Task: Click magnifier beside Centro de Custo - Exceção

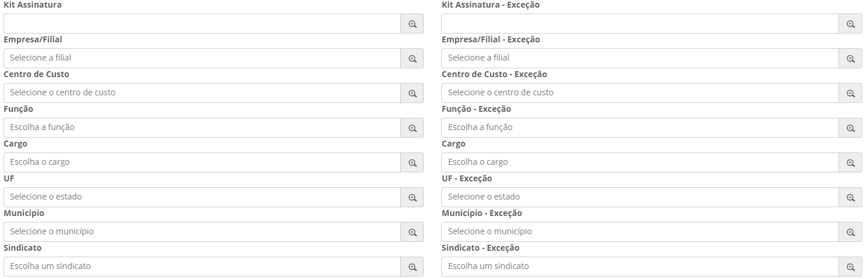Action: pyautogui.click(x=850, y=94)
